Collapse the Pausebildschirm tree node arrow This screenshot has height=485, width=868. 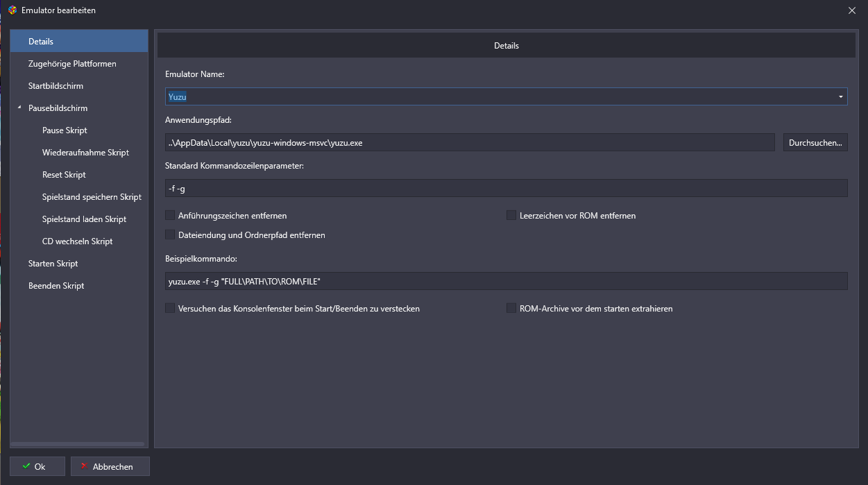pyautogui.click(x=19, y=108)
